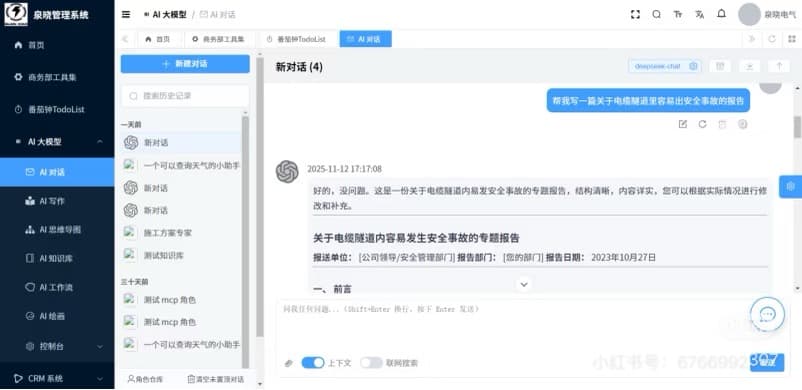Open 角色仓库 at the list bottom
Viewport: 802px width, 390px height.
pyautogui.click(x=145, y=379)
